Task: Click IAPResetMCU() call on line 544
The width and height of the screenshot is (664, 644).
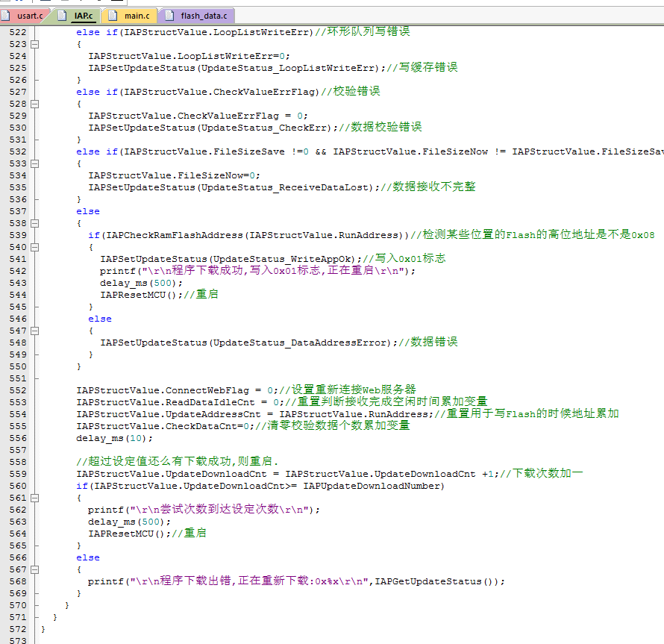Action: (139, 295)
